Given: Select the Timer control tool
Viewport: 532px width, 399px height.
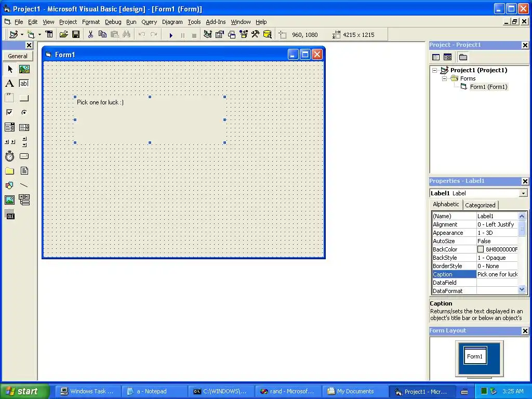Looking at the screenshot, I should 10,156.
